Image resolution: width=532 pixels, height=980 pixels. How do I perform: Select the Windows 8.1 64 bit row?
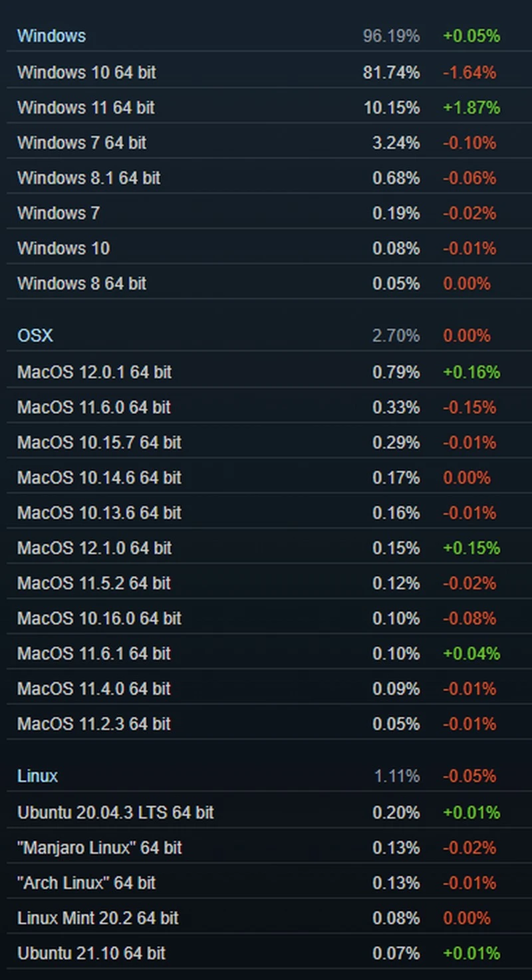pos(88,178)
